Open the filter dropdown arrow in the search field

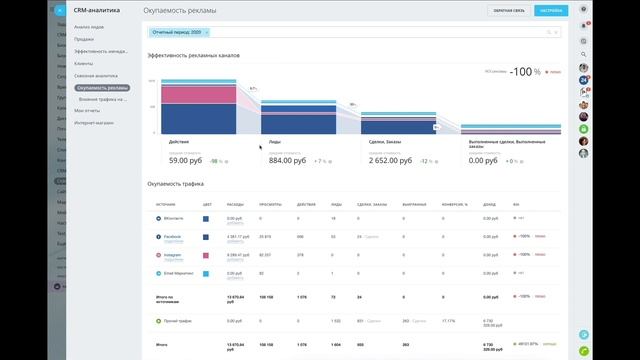coord(556,32)
